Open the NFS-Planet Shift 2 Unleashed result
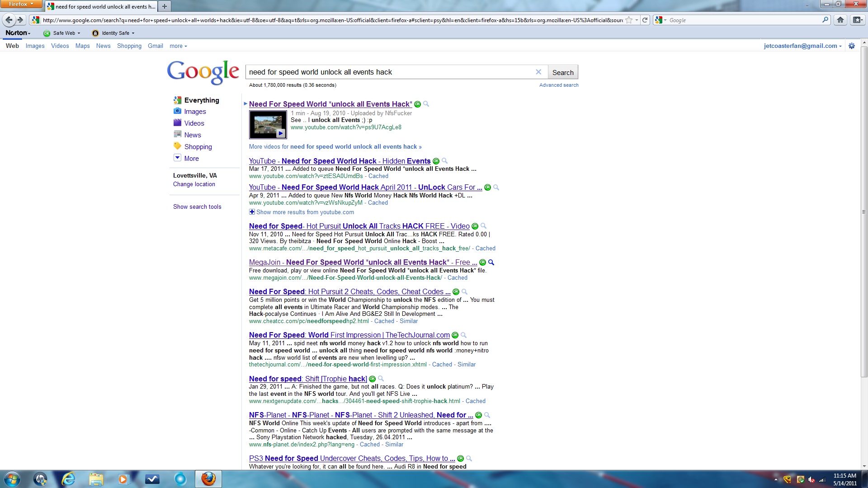Viewport: 868px width, 488px height. [x=361, y=415]
